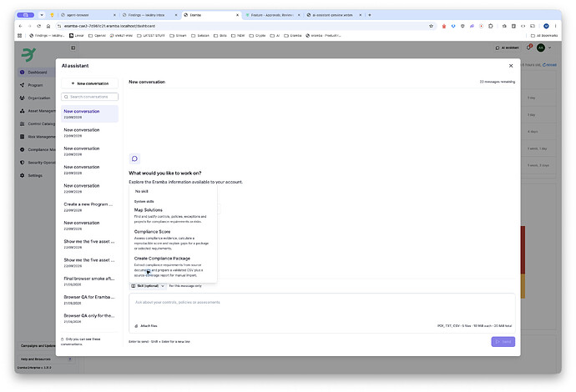
Task: Click the Dashboard sidebar icon
Action: click(22, 73)
